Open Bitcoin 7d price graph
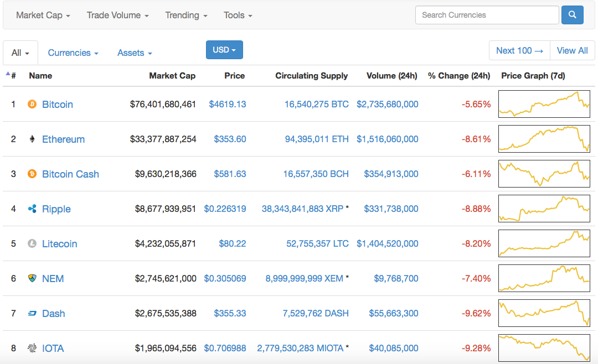Image resolution: width=598 pixels, height=364 pixels. (x=544, y=103)
